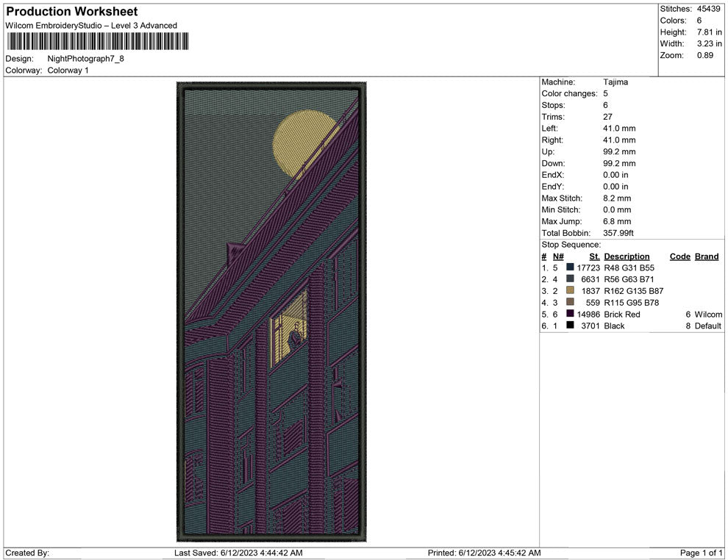
Task: Click the stitch count '17723' in row 1
Action: point(589,268)
